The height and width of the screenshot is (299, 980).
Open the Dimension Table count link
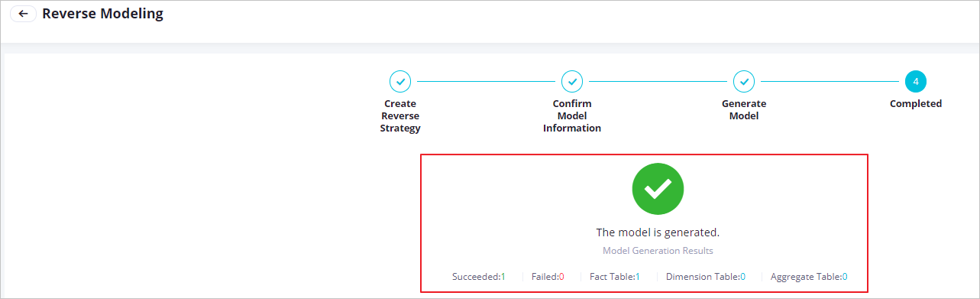click(x=742, y=276)
